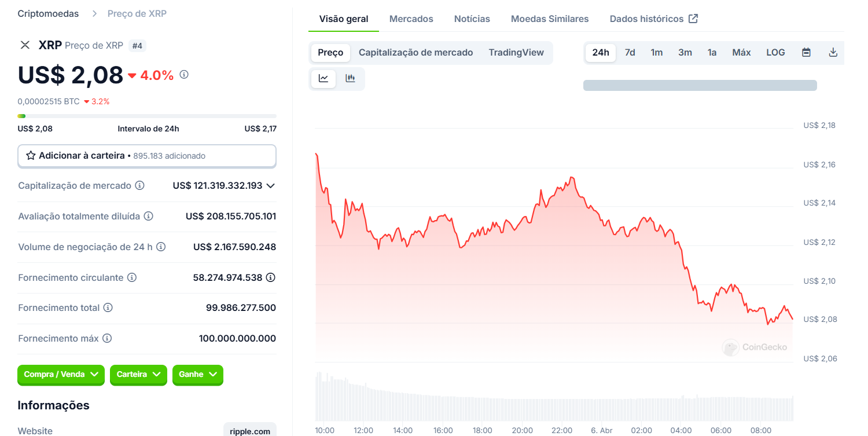
Task: Open the price change info icon
Action: [x=184, y=75]
